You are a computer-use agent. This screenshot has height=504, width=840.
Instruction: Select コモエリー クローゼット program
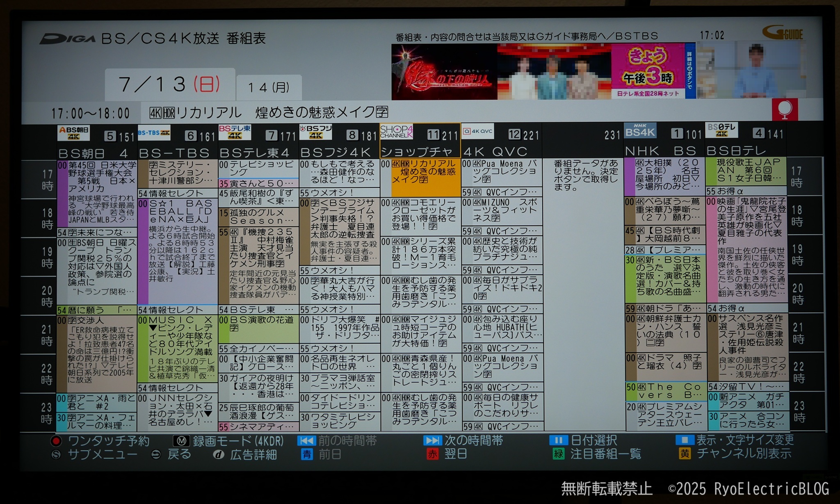pos(420,216)
